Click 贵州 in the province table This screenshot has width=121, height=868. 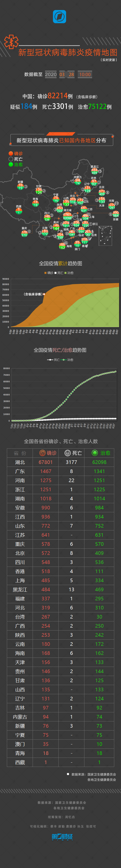(x=20, y=671)
